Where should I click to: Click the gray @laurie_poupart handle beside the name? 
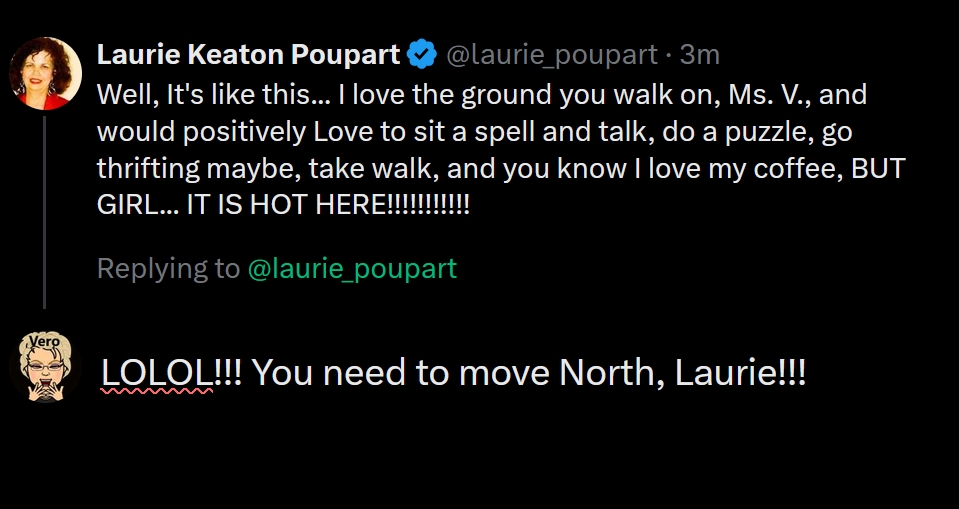tap(551, 55)
